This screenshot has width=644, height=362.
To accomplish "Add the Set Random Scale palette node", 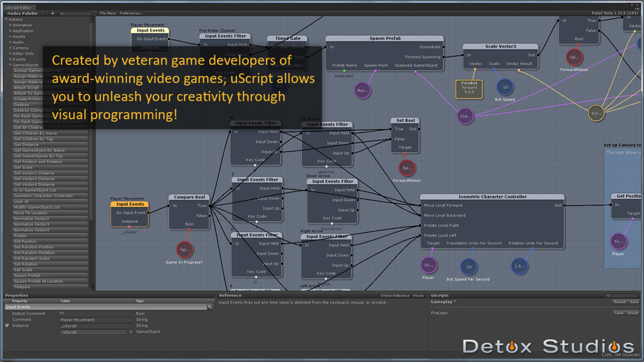I will pos(50,258).
